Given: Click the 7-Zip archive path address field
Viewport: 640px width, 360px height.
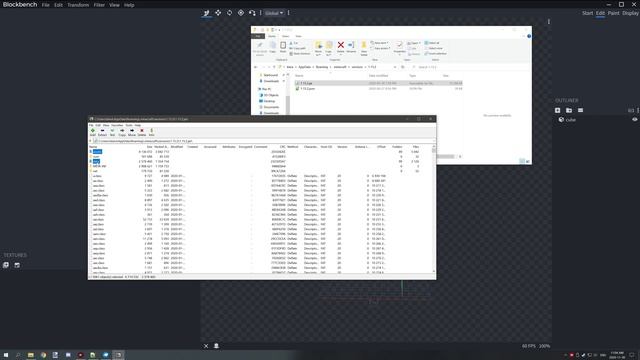Looking at the screenshot, I should click(x=264, y=141).
